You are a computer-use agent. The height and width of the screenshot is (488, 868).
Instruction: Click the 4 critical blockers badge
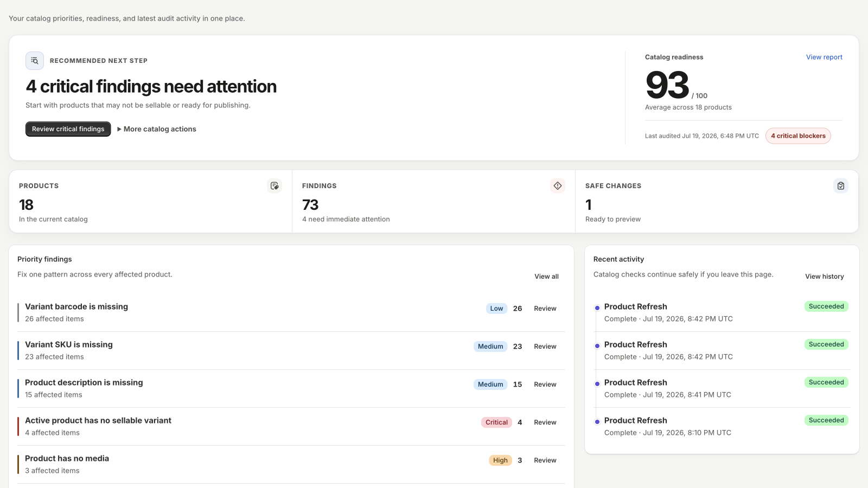[x=798, y=136]
